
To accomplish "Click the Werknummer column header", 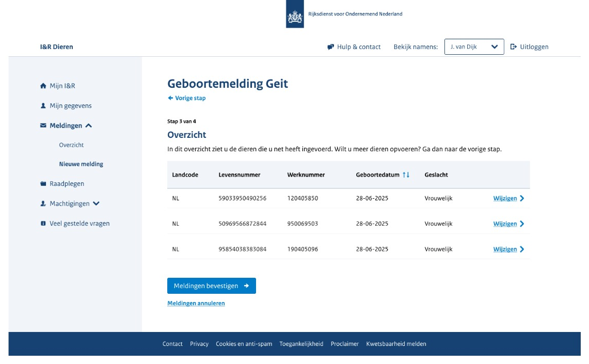I will (306, 175).
